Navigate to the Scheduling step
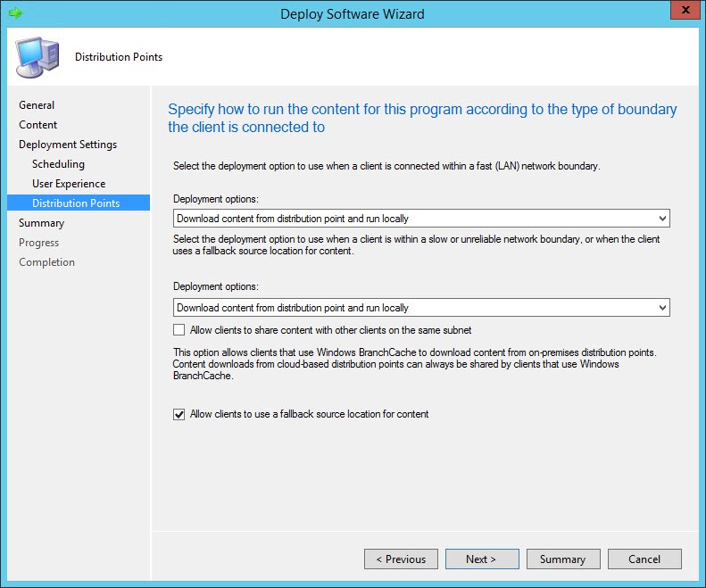Viewport: 706px width, 588px height. [58, 164]
